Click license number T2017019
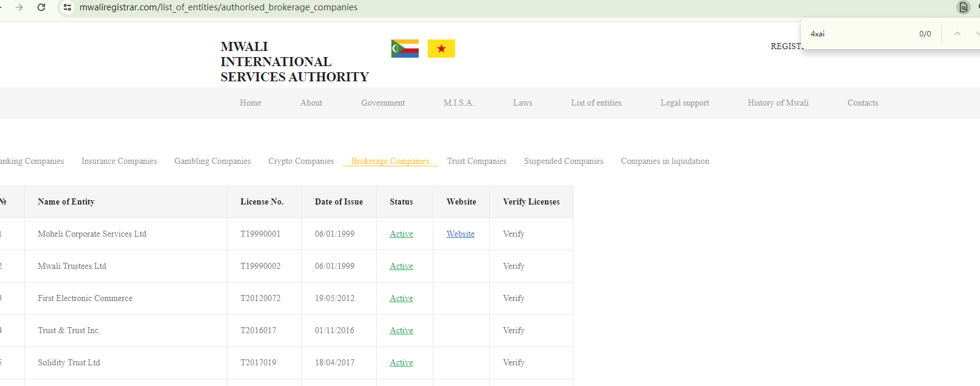The width and height of the screenshot is (980, 386). [x=259, y=363]
